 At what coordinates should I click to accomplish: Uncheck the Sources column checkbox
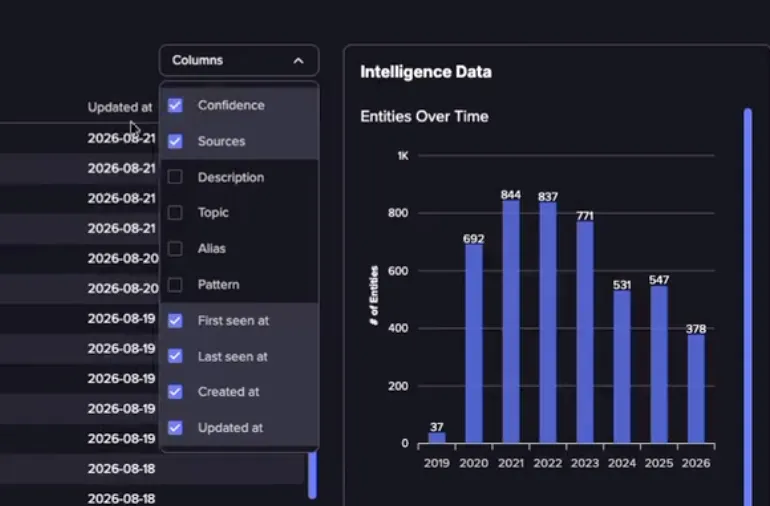point(175,141)
